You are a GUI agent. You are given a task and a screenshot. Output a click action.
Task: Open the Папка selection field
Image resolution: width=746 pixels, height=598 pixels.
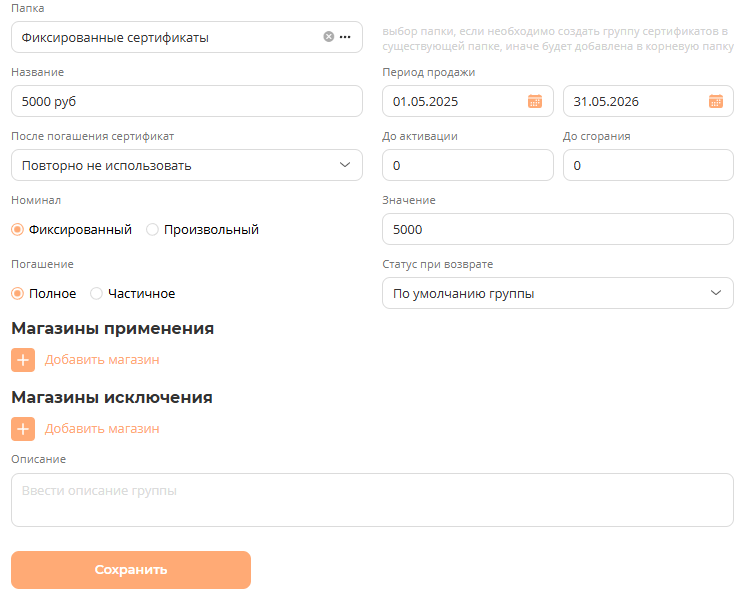pos(165,37)
